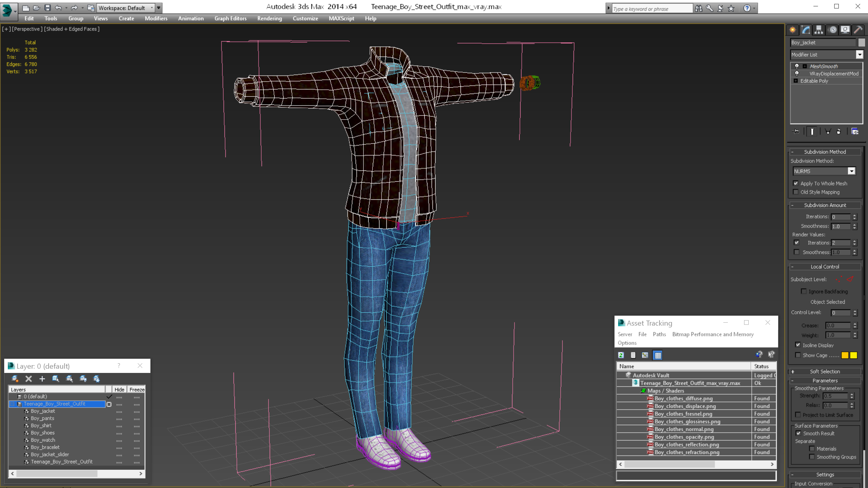Screen dimensions: 868x488
Task: Add selected objects to layer plus icon
Action: (x=42, y=379)
